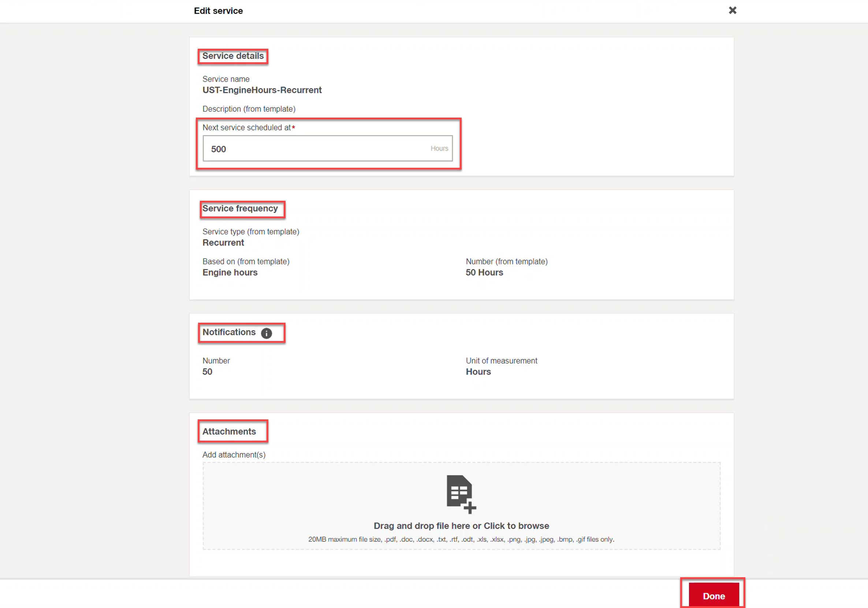This screenshot has height=608, width=868.
Task: Click the Notifications info icon
Action: [x=266, y=333]
